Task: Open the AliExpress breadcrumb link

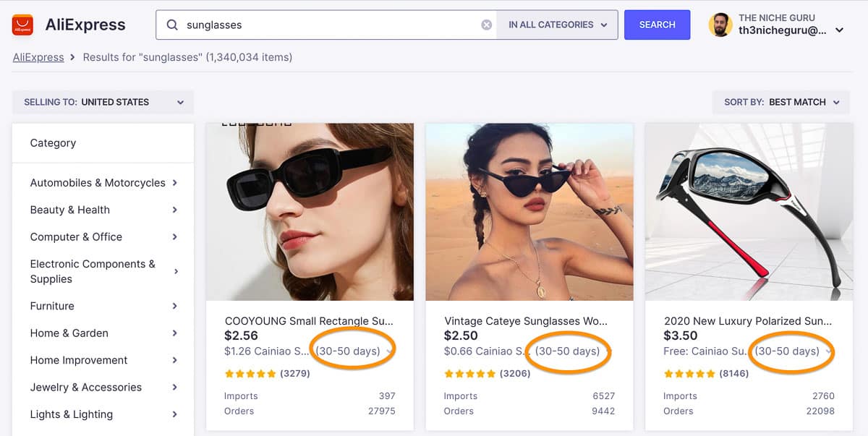Action: (38, 56)
